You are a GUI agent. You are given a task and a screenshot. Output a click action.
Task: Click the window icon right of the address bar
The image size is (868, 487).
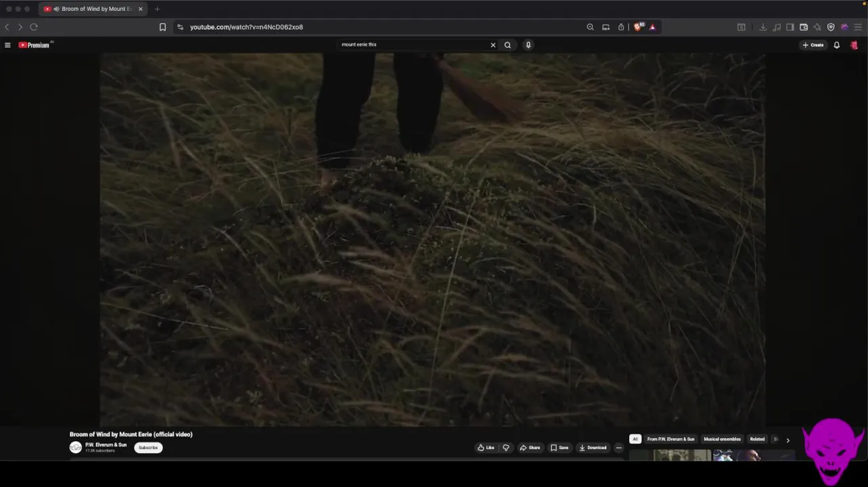pyautogui.click(x=741, y=27)
